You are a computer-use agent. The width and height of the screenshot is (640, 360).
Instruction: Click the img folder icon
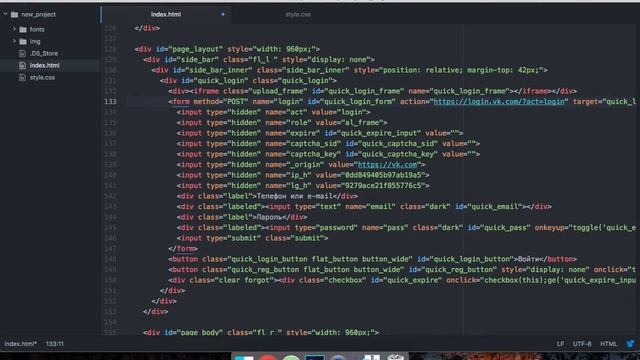23,42
